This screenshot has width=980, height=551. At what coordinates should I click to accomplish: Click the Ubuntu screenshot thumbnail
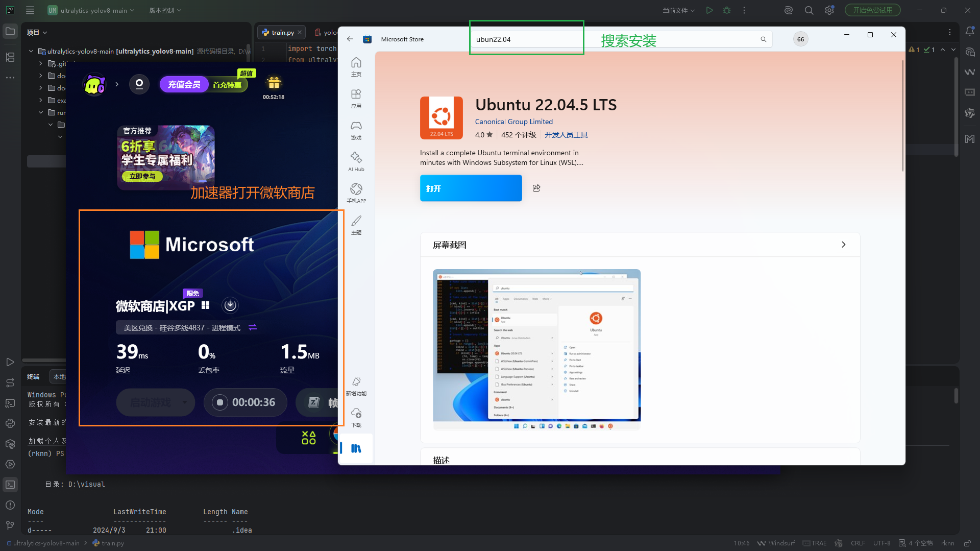(x=536, y=349)
